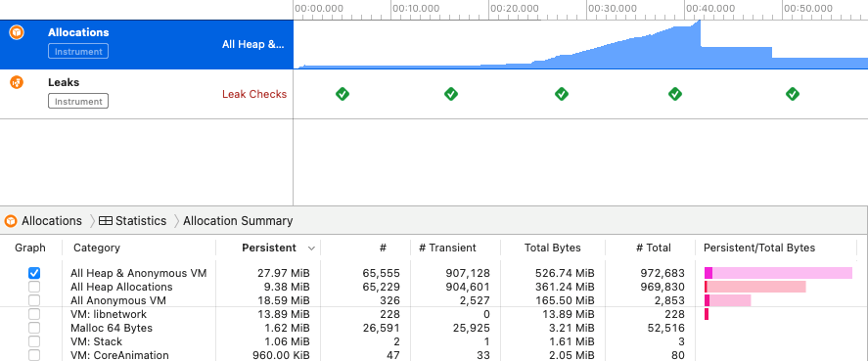
Task: Sort by the # Transient column header
Action: [447, 248]
